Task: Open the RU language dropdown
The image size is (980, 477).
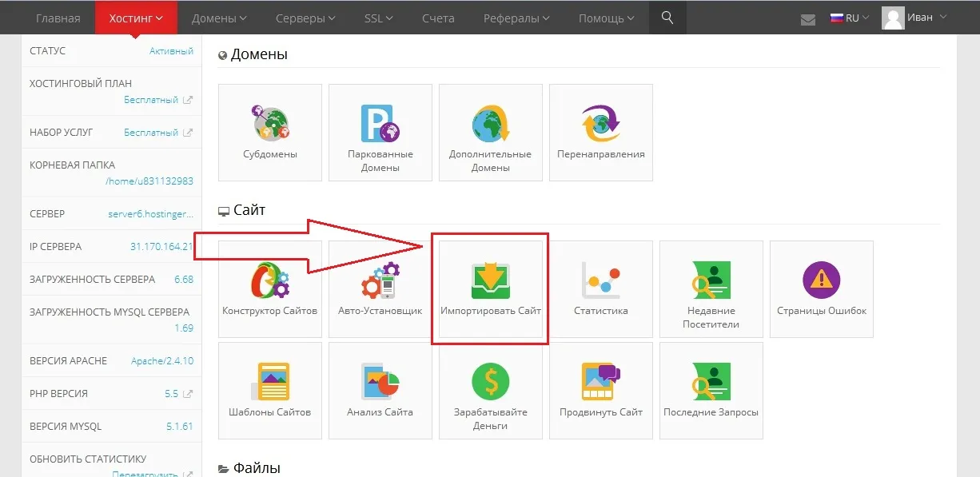Action: (x=850, y=18)
